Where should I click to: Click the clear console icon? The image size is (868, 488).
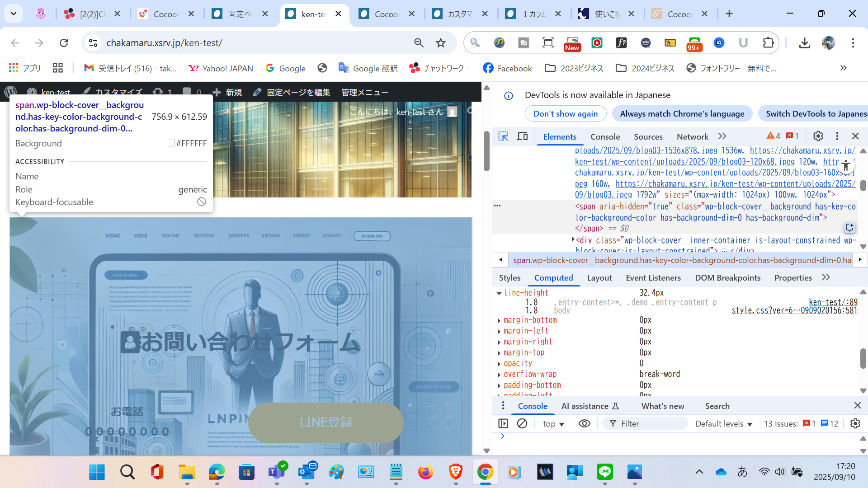[522, 423]
